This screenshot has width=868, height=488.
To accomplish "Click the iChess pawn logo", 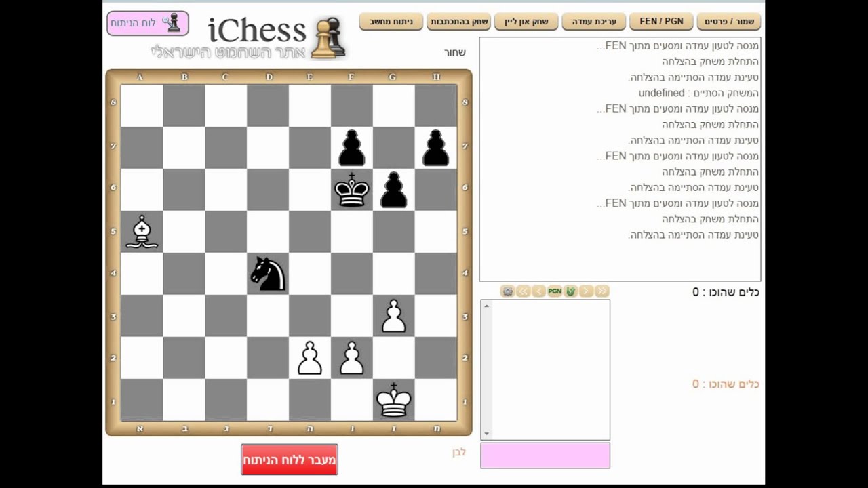I will pyautogui.click(x=328, y=38).
